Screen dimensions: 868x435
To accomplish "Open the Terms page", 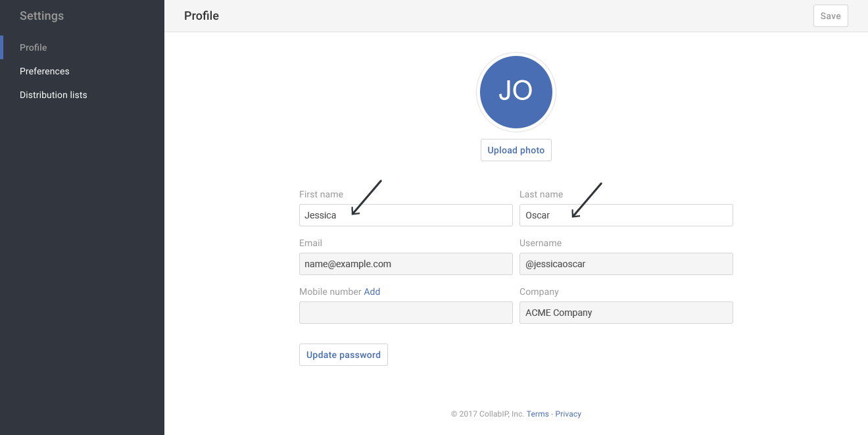I will click(x=537, y=413).
